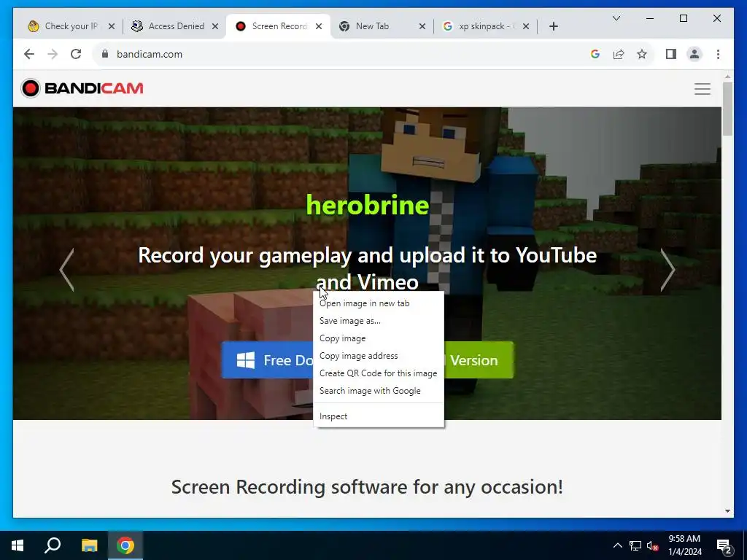This screenshot has width=747, height=560.
Task: Open the tab search chevron
Action: coord(616,18)
